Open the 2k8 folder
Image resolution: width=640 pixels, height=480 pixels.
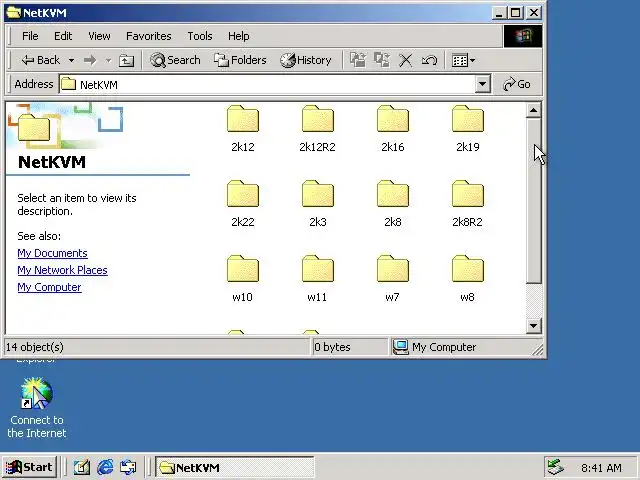(x=393, y=204)
